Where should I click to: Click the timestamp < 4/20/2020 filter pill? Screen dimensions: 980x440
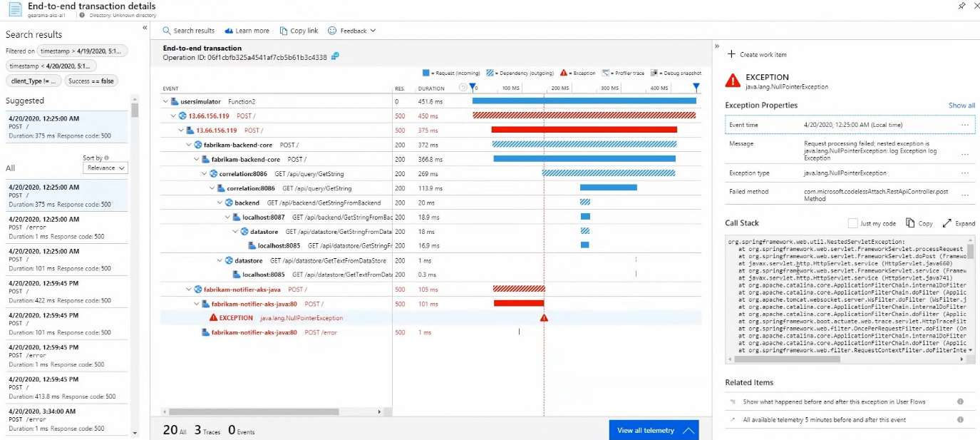[51, 66]
